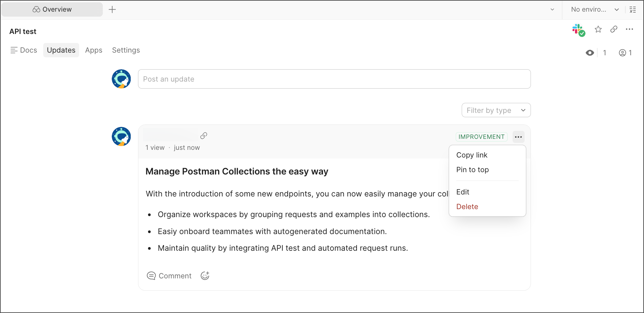Click the Post an update field
The image size is (644, 313).
click(x=334, y=79)
